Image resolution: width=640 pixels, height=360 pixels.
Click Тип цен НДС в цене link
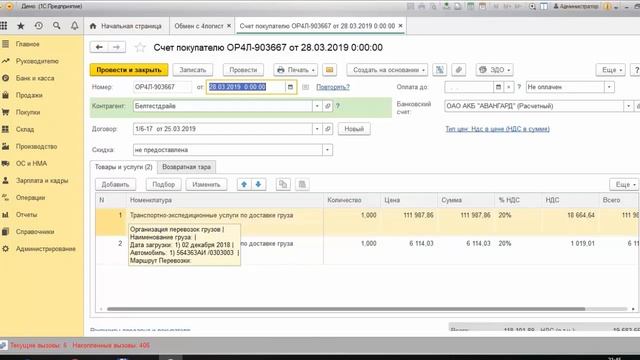pyautogui.click(x=497, y=129)
